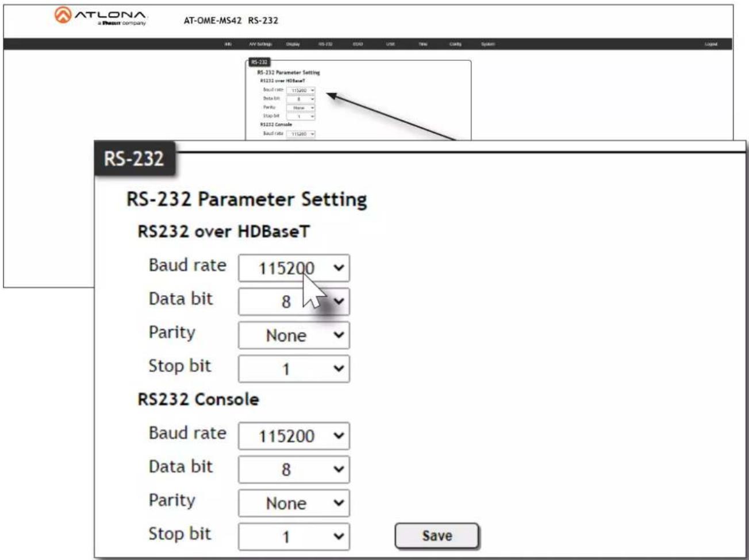Click the enlarged Console "Parity" label
Screen dimensions: 749x560
(172, 500)
